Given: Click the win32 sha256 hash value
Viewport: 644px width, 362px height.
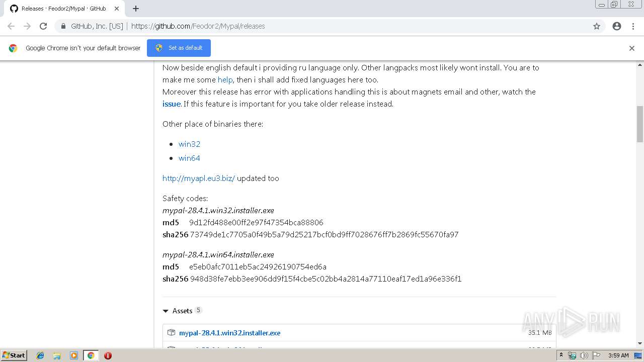Looking at the screenshot, I should [x=324, y=234].
